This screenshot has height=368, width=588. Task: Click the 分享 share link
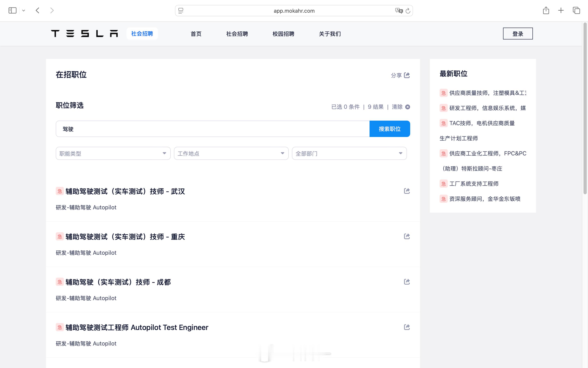pos(396,75)
